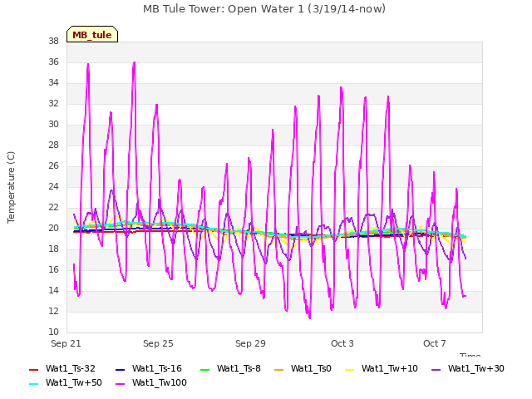Click the 16 y-axis tick label
This screenshot has height=399, width=532.
tap(53, 270)
